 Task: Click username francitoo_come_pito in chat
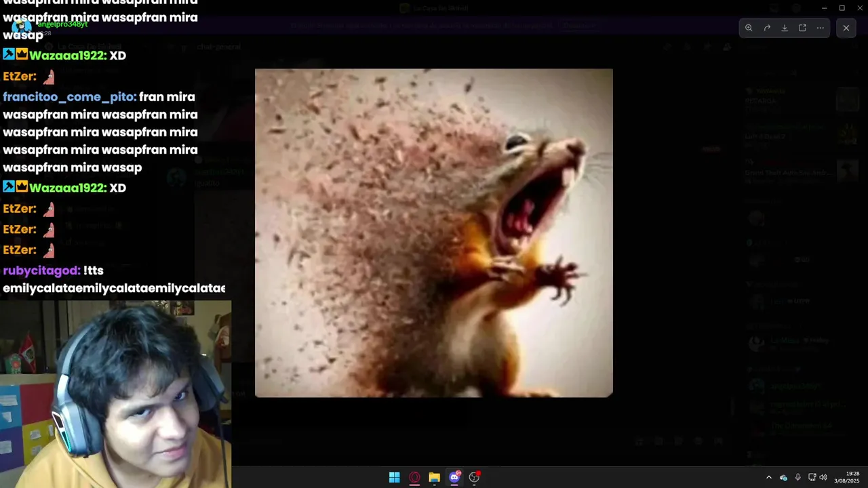tap(69, 97)
